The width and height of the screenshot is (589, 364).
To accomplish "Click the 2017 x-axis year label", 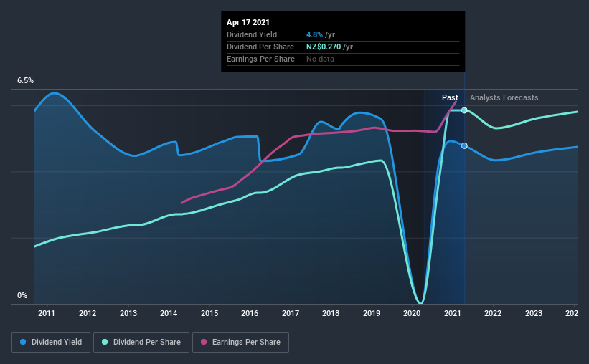I will pyautogui.click(x=291, y=313).
